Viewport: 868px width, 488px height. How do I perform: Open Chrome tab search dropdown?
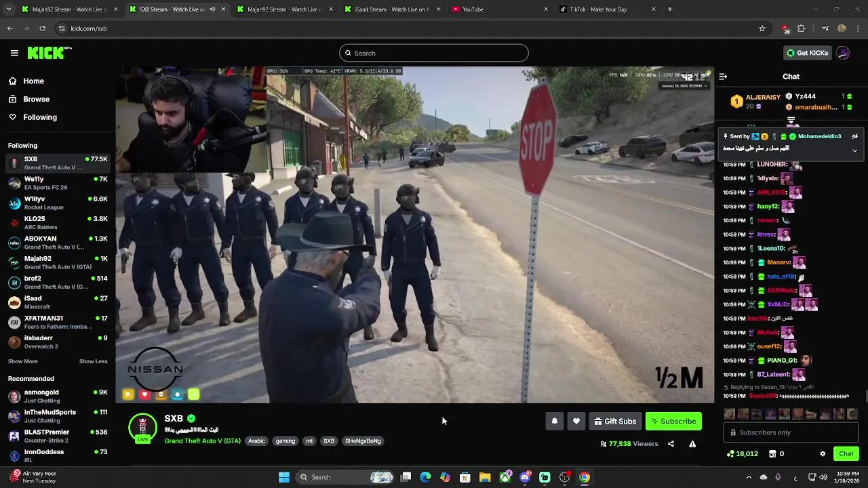pos(9,9)
